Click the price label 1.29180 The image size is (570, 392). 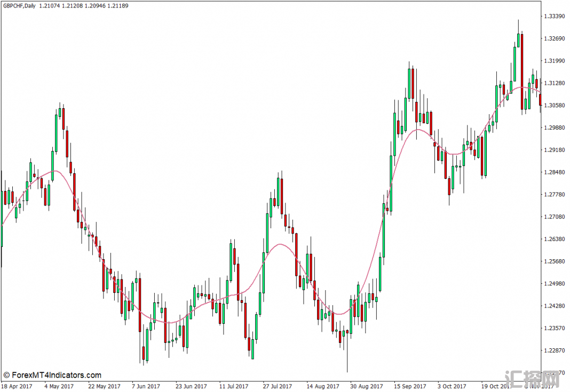point(555,150)
